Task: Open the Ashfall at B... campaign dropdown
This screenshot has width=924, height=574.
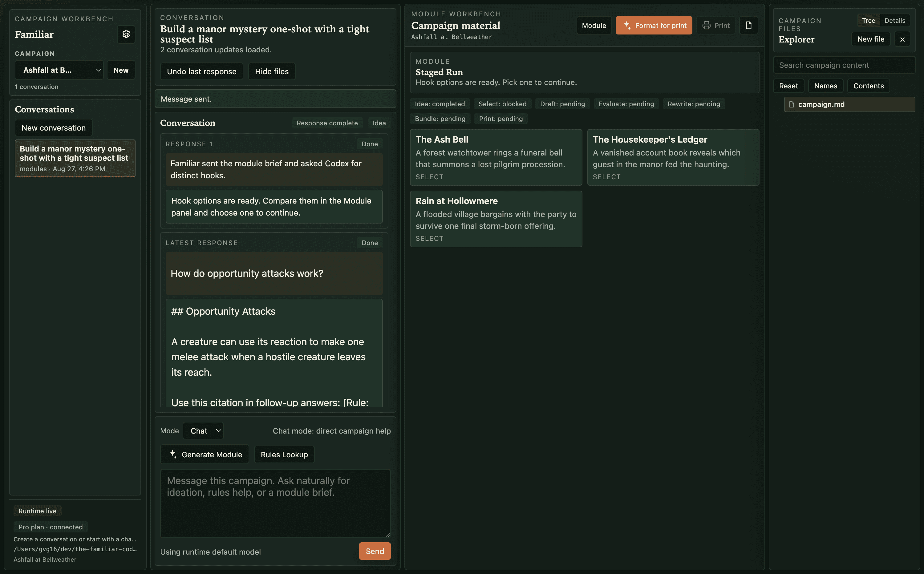Action: [59, 70]
